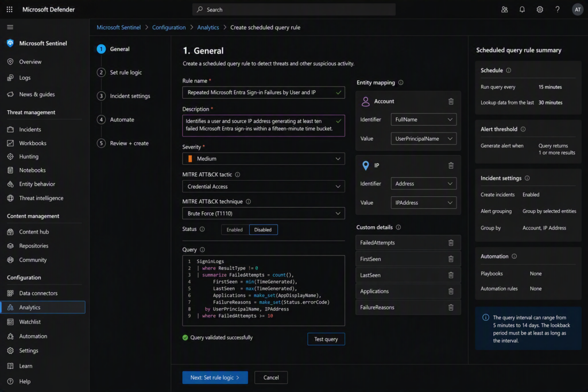Open the IP Identifier Address dropdown
588x392 pixels.
[x=423, y=184]
